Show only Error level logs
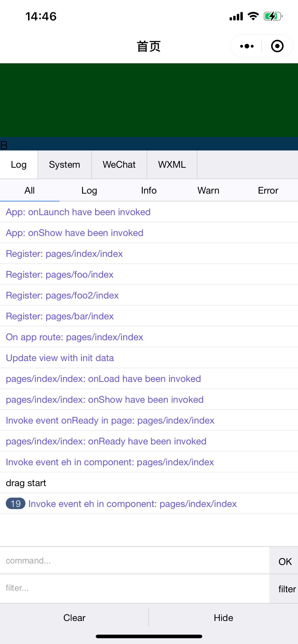 268,190
